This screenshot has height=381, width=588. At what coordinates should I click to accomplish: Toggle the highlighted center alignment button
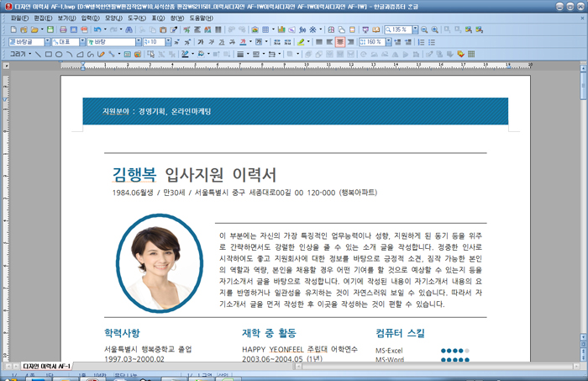340,42
